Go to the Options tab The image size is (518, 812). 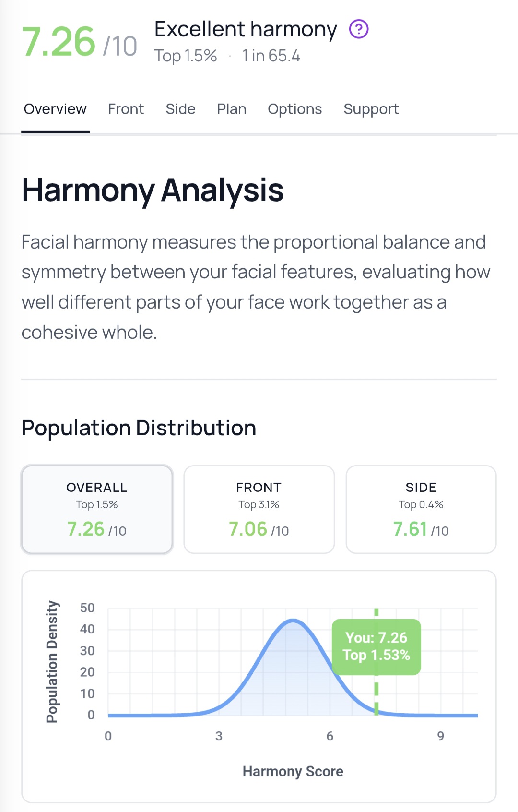coord(294,109)
